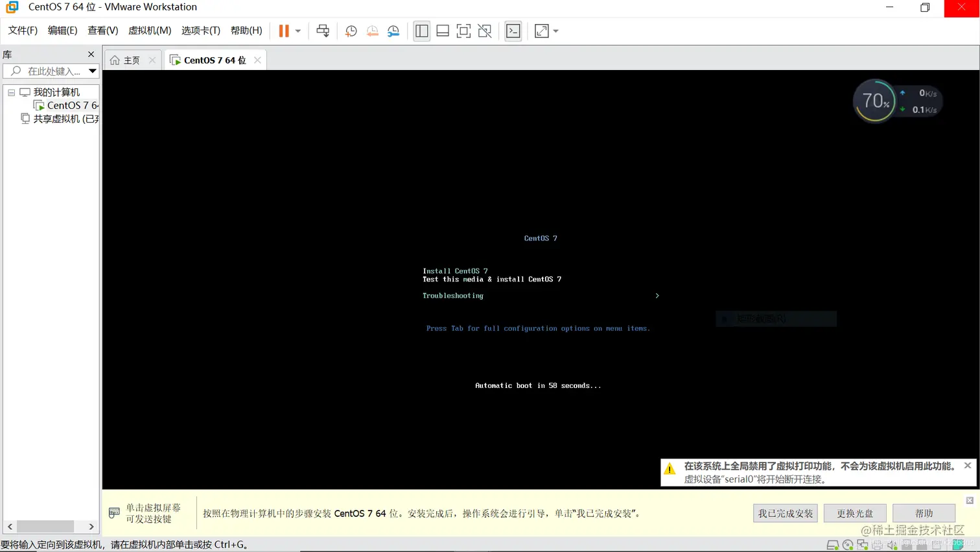Screen dimensions: 980x552
Task: Click the network adapter status icon
Action: [x=863, y=545]
